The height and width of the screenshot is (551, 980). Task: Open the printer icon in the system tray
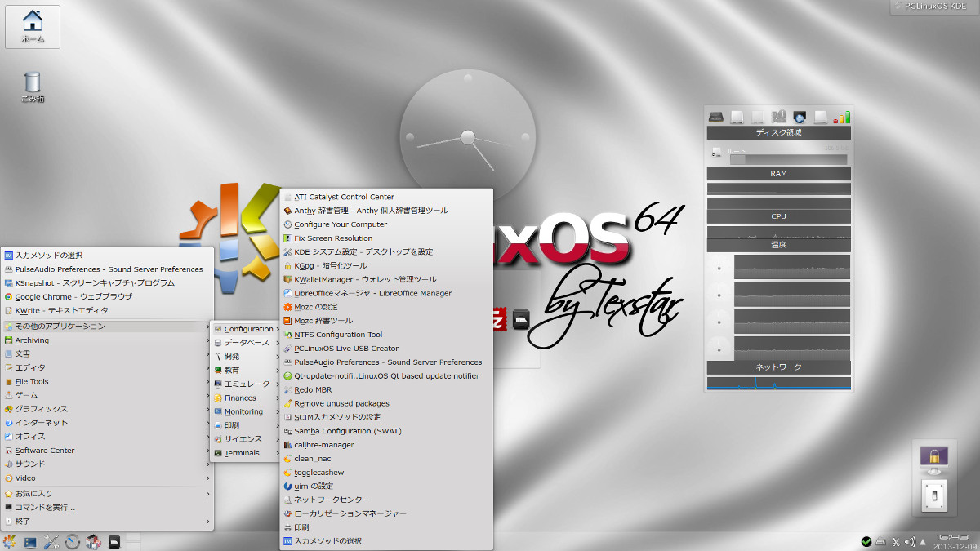881,542
